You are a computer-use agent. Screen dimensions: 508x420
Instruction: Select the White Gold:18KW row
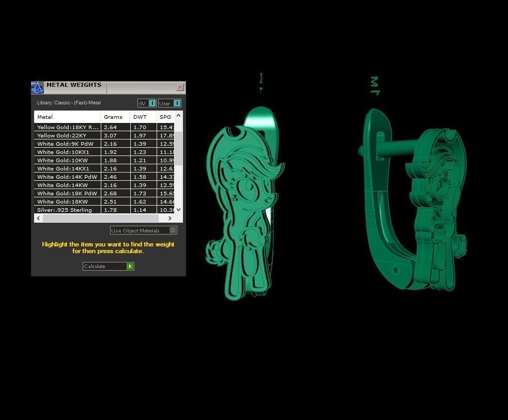[104, 201]
